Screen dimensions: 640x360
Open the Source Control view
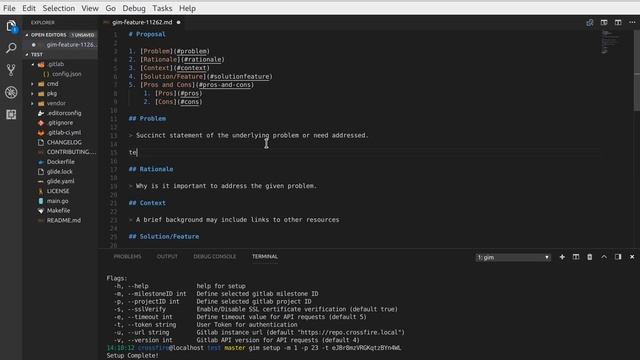click(x=11, y=70)
